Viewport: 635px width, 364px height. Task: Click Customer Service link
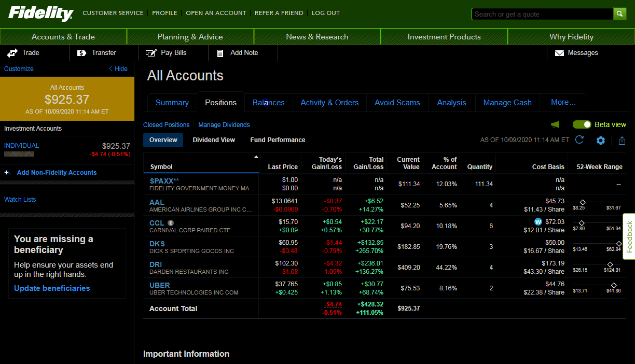113,13
